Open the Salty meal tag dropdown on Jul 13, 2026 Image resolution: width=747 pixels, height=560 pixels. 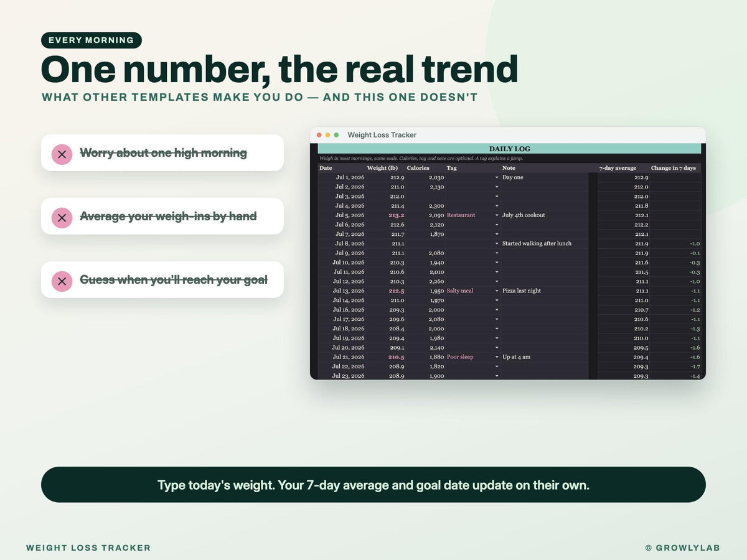click(x=497, y=291)
